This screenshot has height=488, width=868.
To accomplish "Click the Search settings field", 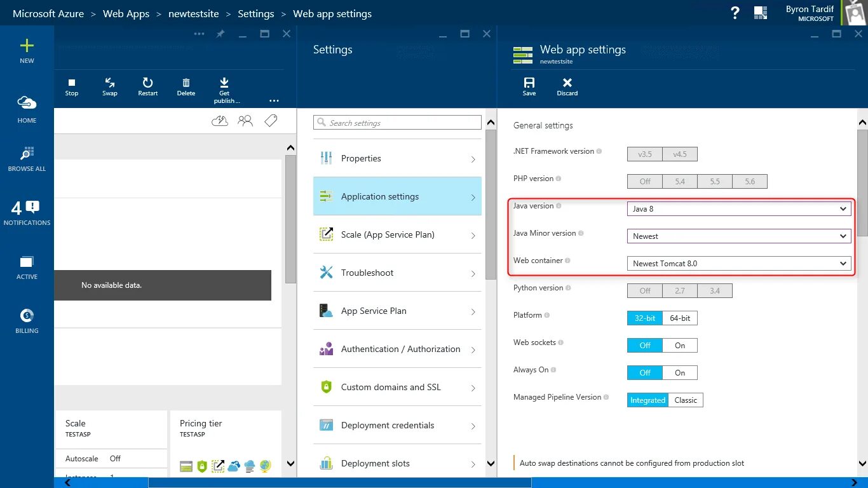I will pos(397,123).
